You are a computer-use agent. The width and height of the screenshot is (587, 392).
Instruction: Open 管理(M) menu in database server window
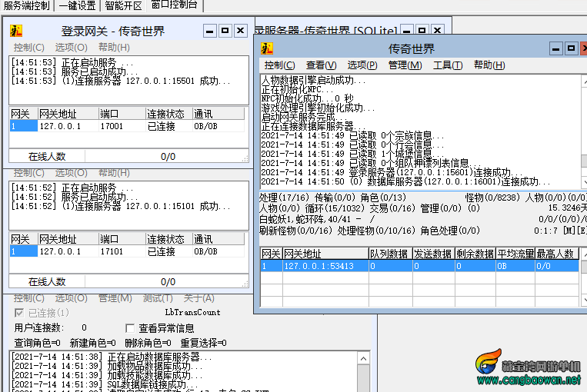pyautogui.click(x=115, y=298)
